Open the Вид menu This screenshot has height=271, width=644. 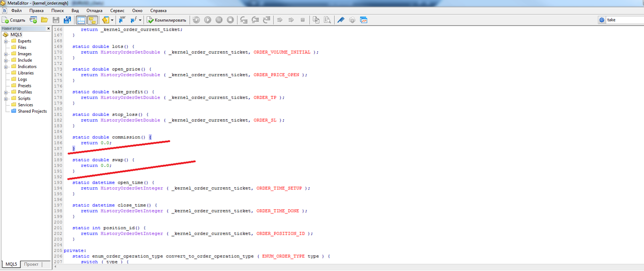click(75, 10)
